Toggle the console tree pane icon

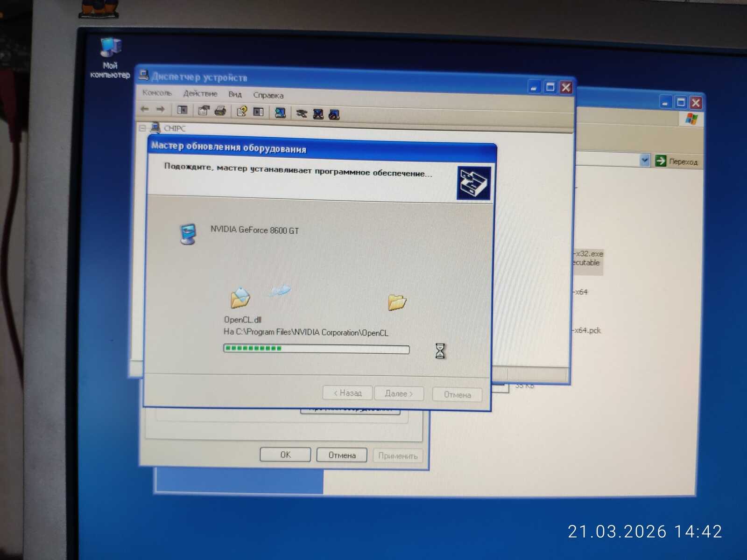coord(182,110)
